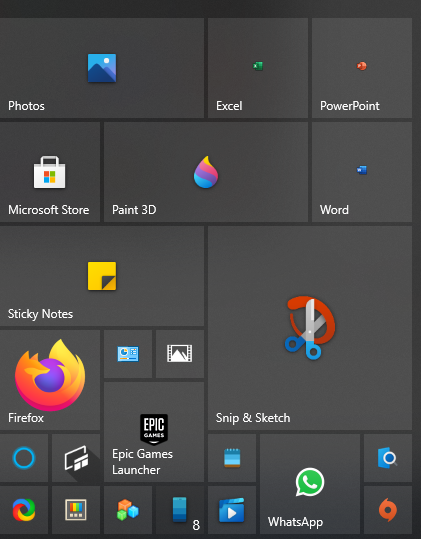
Task: Open the Photos tile
Action: 102,68
